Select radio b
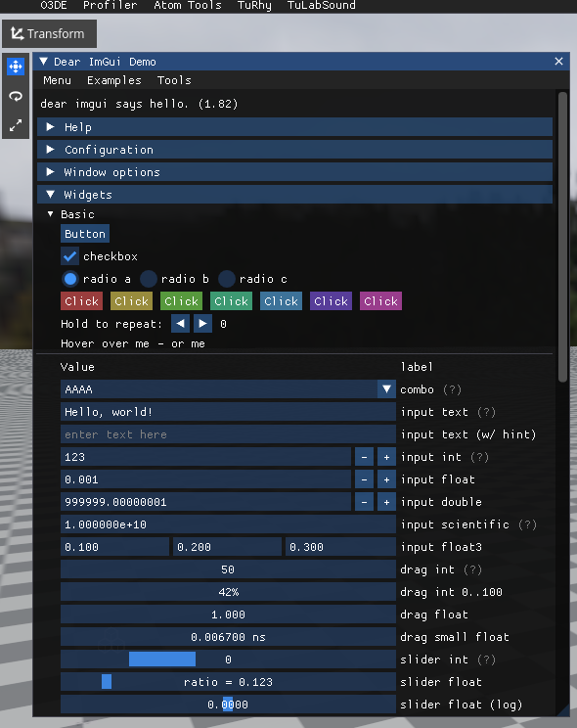 pos(149,279)
